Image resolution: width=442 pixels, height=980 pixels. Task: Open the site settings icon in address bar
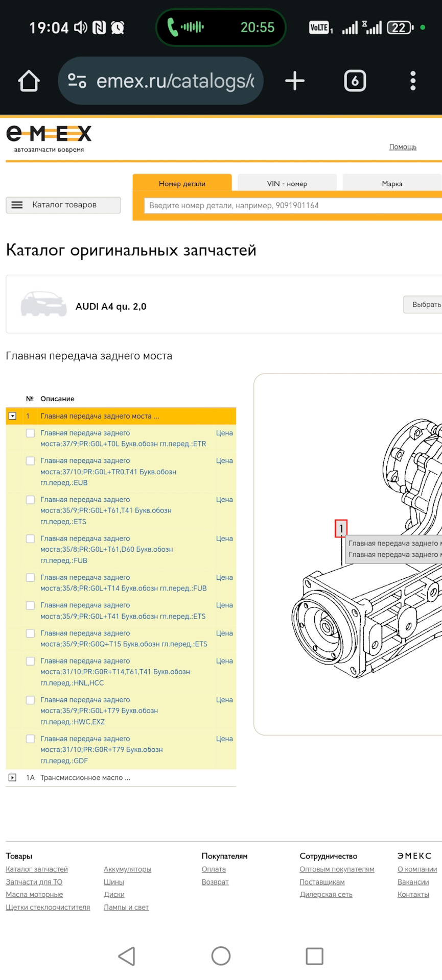(77, 81)
